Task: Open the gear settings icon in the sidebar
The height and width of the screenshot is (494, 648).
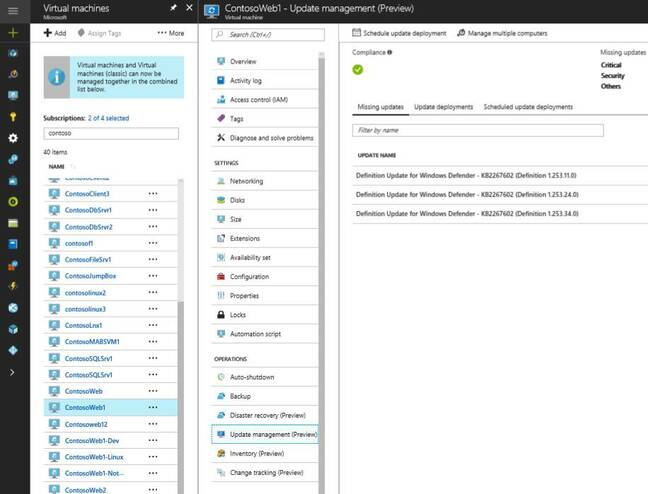Action: coord(13,138)
